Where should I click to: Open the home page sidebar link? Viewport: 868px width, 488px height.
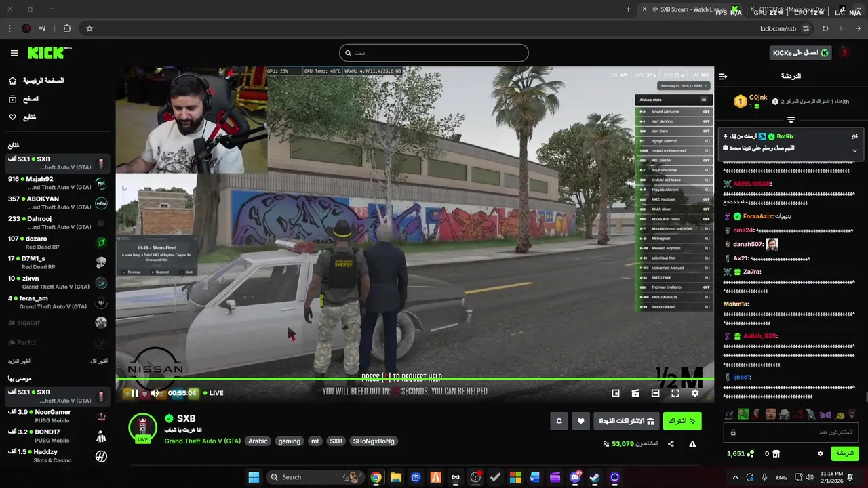pos(37,81)
